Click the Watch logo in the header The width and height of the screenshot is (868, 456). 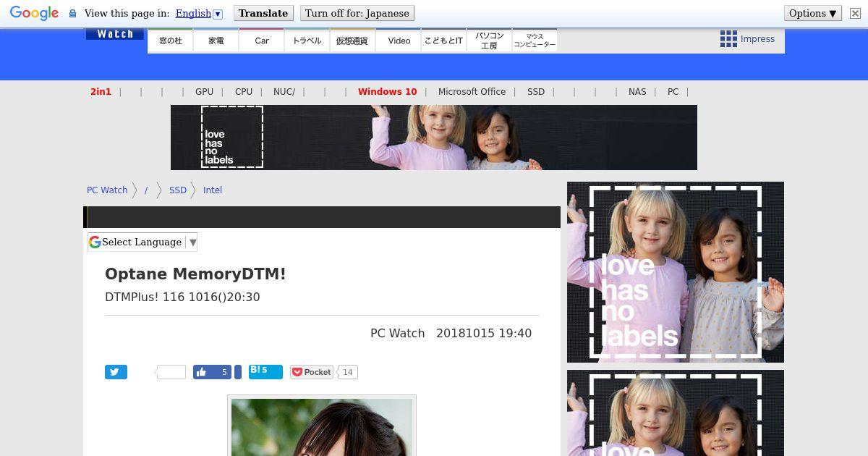click(115, 34)
